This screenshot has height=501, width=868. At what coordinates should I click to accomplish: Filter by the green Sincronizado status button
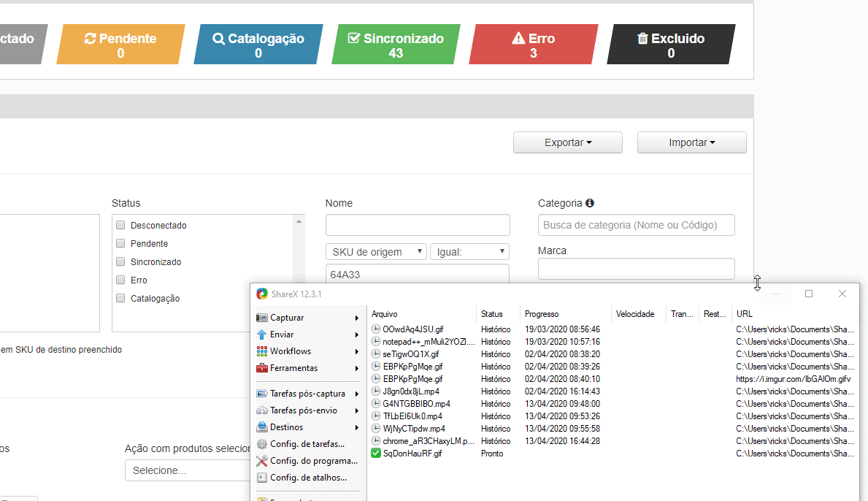pos(396,45)
